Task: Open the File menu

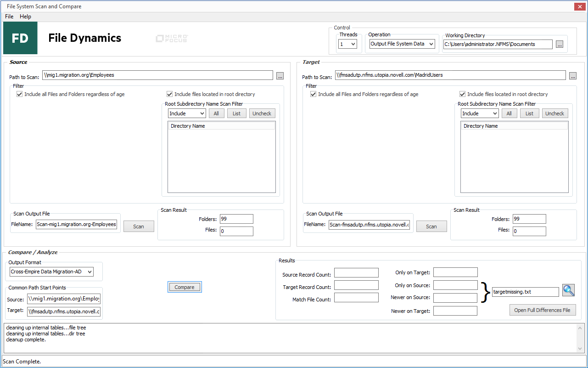Action: click(9, 17)
